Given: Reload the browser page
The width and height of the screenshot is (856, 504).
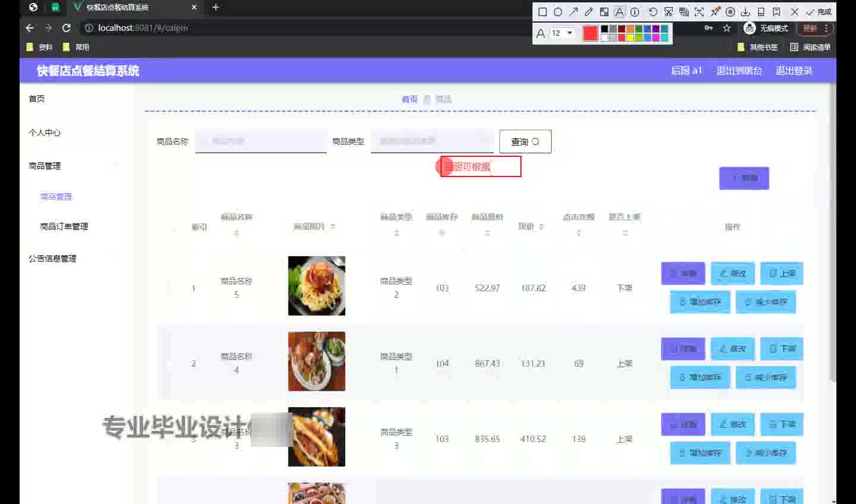Looking at the screenshot, I should pos(67,28).
